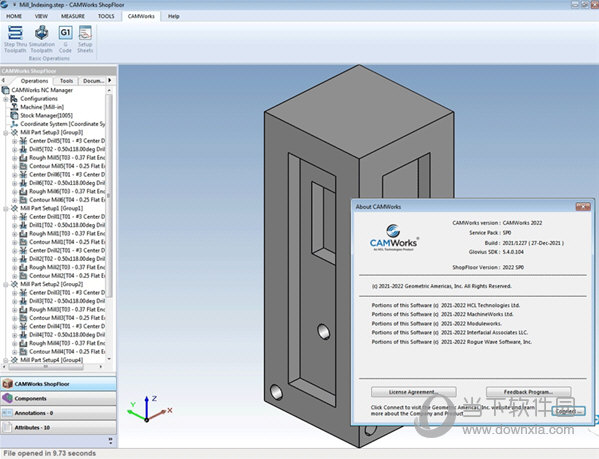Open the Help ribbon tab
This screenshot has height=459, width=599.
click(x=173, y=16)
